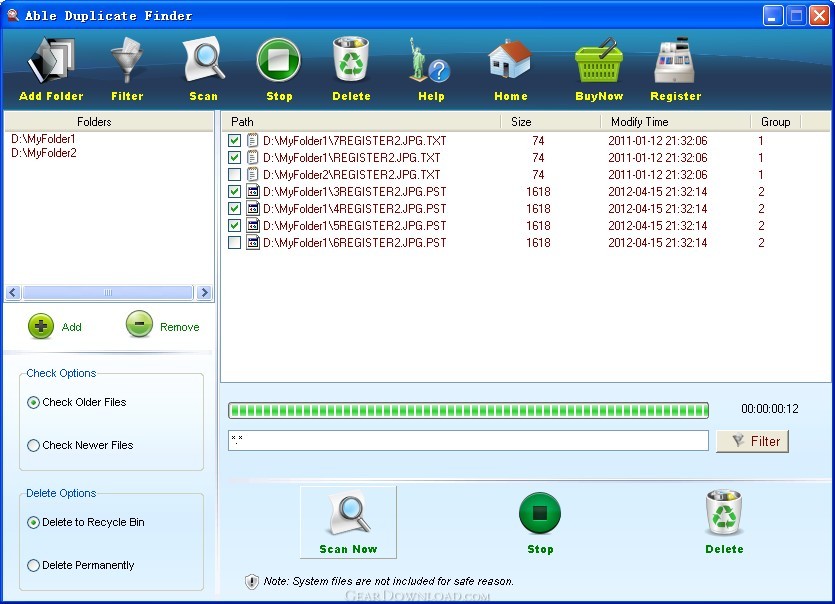
Task: Sort results by the Size column header
Action: [551, 122]
